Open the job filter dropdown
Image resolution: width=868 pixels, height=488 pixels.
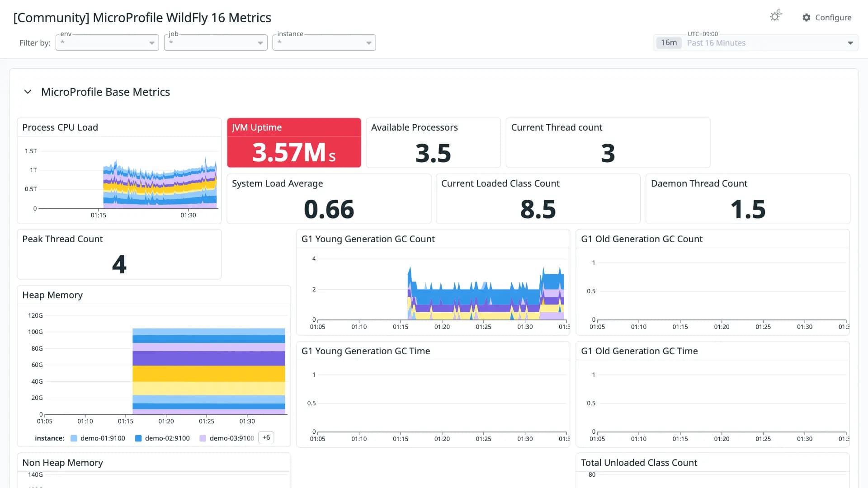(x=216, y=42)
